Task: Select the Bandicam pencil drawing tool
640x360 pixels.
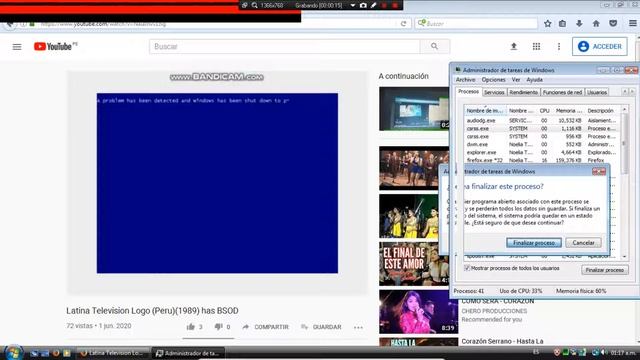Action: click(373, 5)
